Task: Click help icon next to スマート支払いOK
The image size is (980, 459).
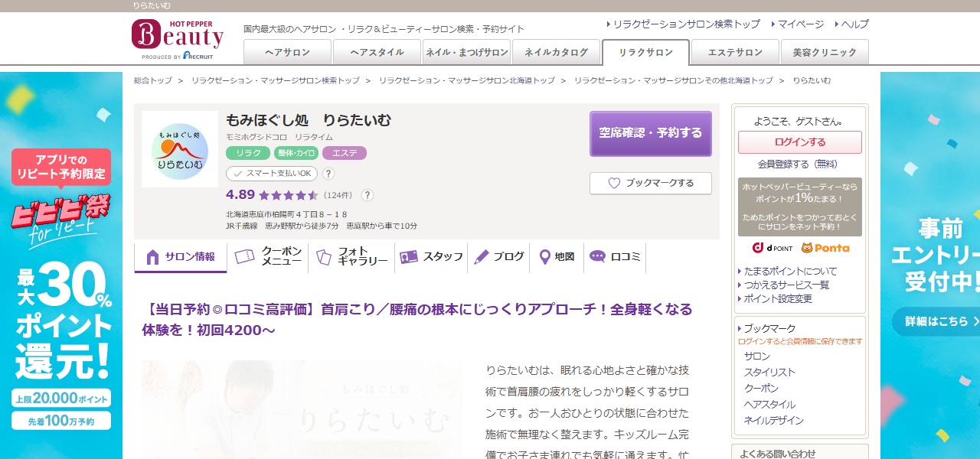Action: [x=328, y=174]
